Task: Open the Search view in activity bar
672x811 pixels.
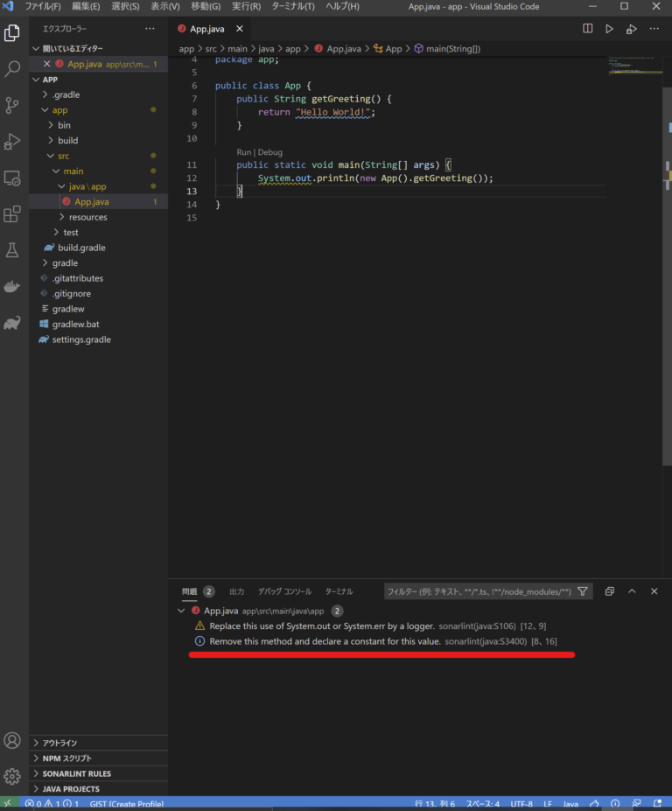Action: point(12,68)
